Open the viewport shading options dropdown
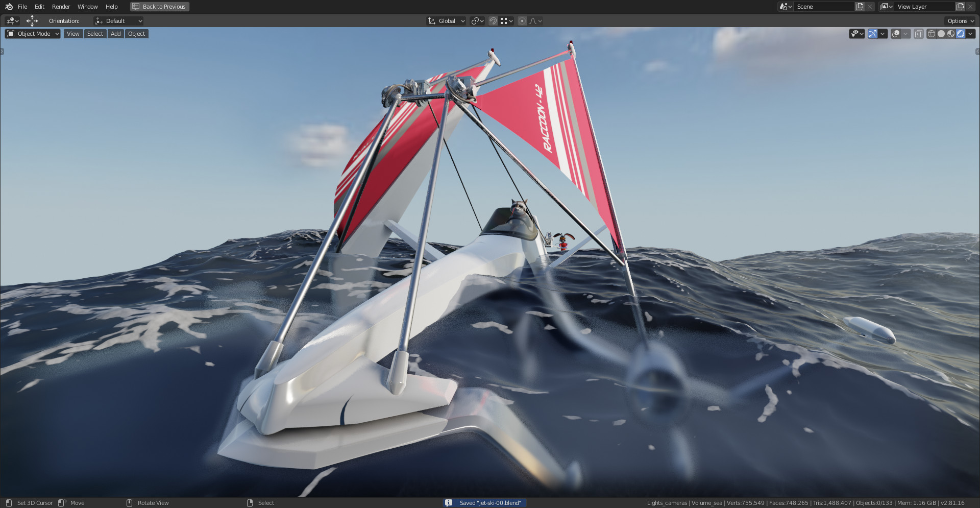This screenshot has width=980, height=508. [x=970, y=34]
